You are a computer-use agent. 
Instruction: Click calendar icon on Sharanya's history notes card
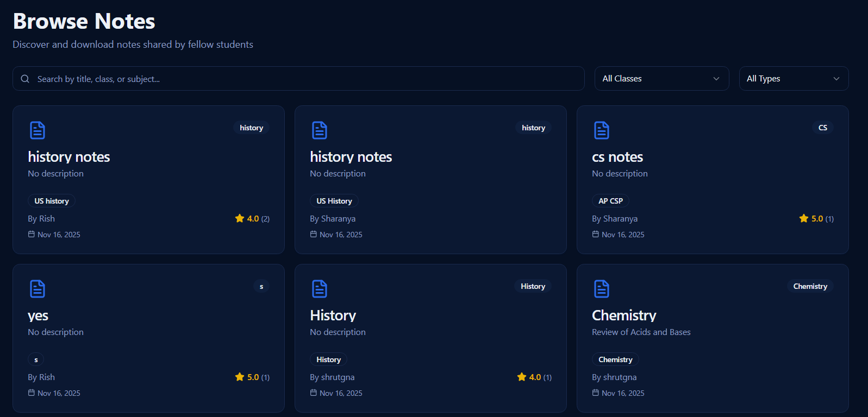[313, 234]
